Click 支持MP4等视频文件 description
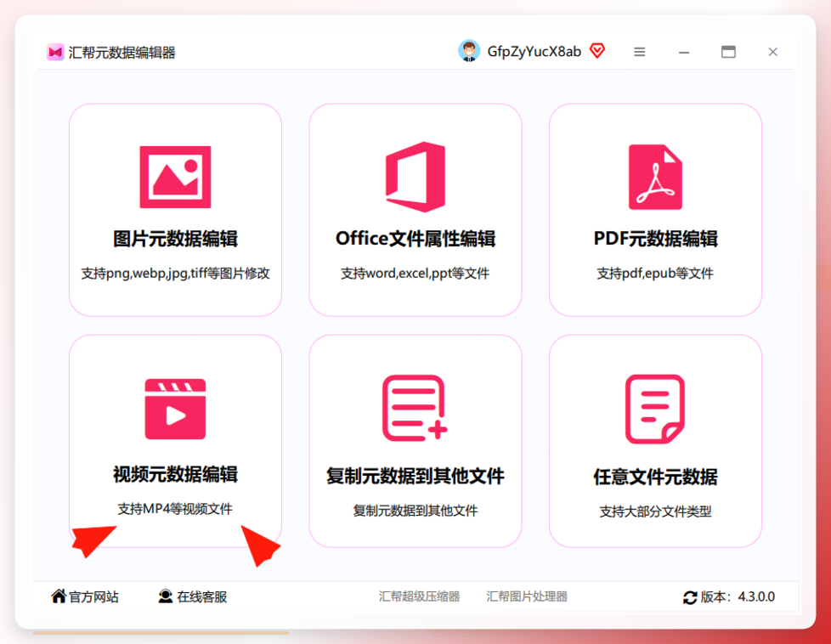The width and height of the screenshot is (831, 644). point(175,509)
